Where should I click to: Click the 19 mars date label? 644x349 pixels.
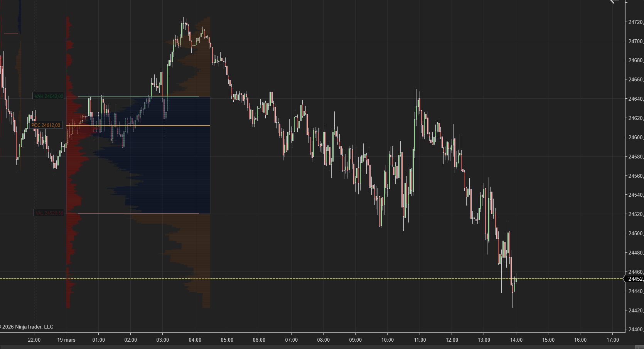point(66,340)
